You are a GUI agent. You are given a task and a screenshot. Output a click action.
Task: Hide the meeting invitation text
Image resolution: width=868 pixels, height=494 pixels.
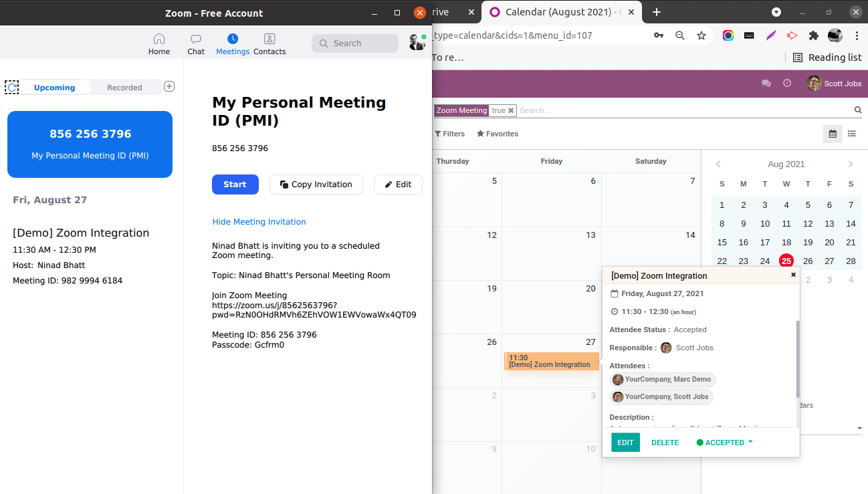259,222
